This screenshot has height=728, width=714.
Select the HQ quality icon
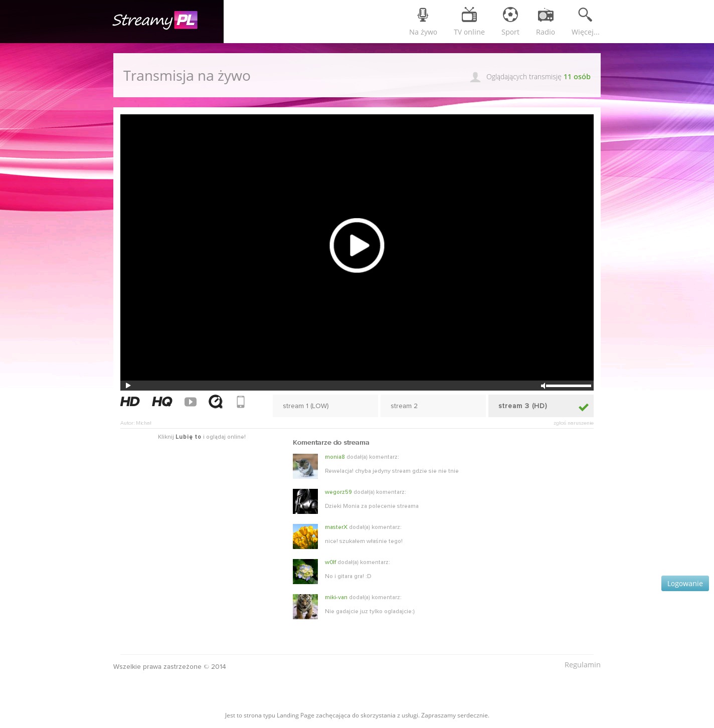click(x=162, y=402)
